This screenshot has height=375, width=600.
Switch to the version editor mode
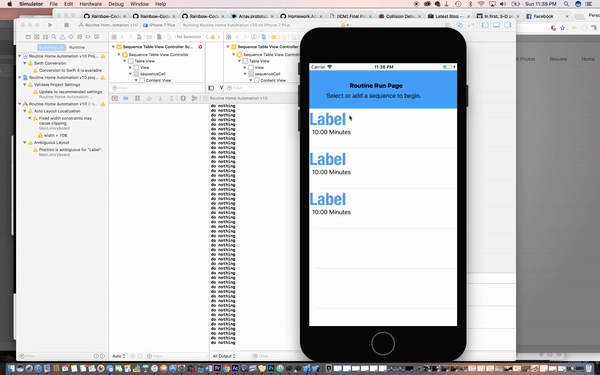471,25
